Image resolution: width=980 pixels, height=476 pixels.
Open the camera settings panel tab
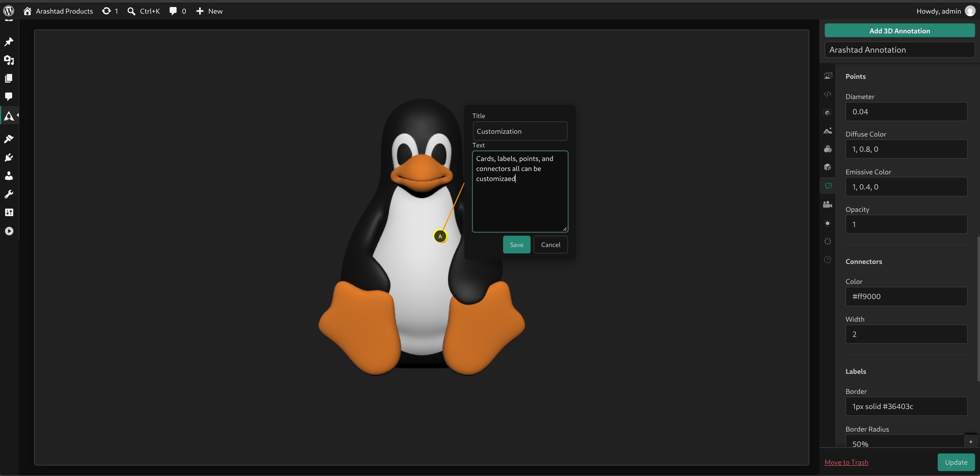coord(828,204)
